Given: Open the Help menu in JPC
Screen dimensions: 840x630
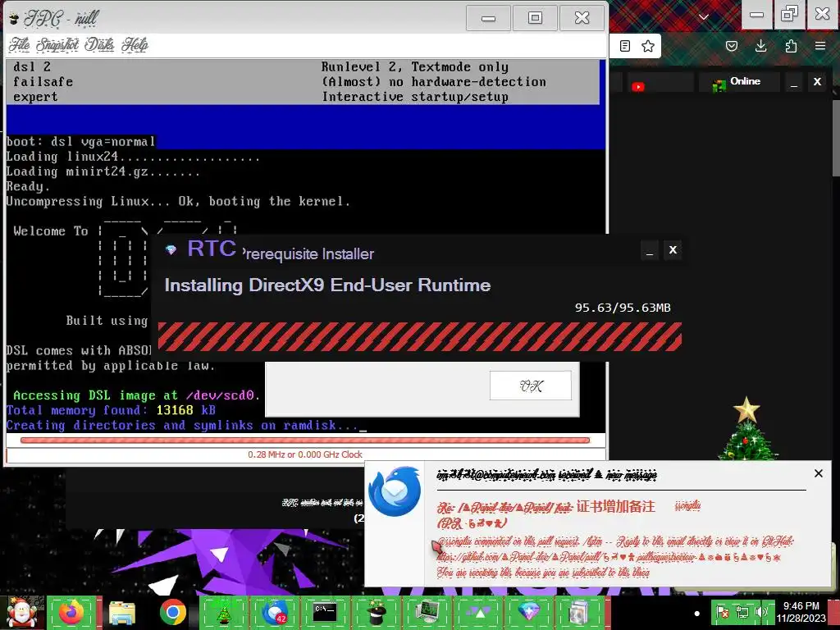Looking at the screenshot, I should [x=135, y=44].
